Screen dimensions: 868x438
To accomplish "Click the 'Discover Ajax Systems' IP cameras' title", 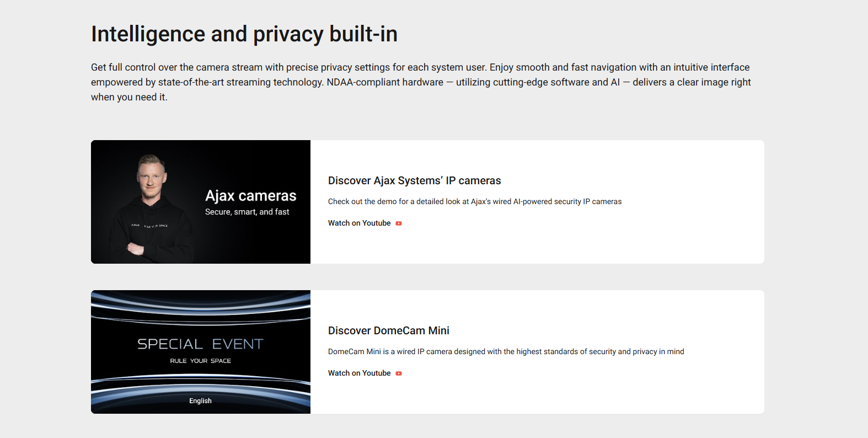I will (x=414, y=180).
